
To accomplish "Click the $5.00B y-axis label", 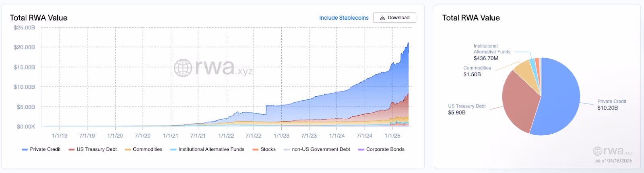I will [x=26, y=107].
